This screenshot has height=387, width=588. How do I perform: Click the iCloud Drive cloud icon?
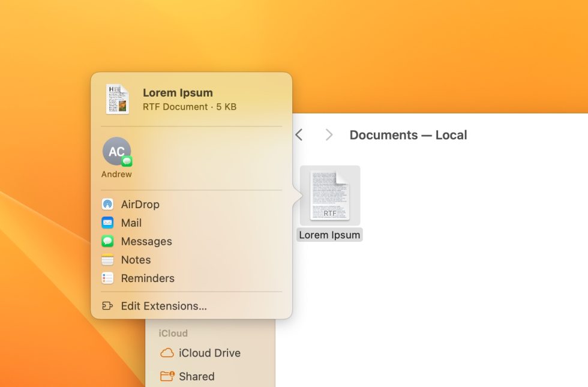tap(167, 353)
